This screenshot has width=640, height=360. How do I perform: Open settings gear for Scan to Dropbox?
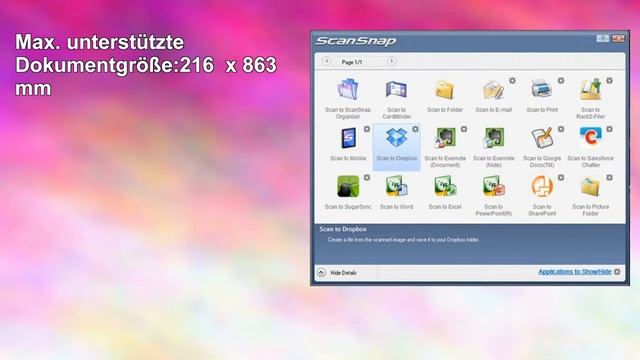click(x=415, y=129)
